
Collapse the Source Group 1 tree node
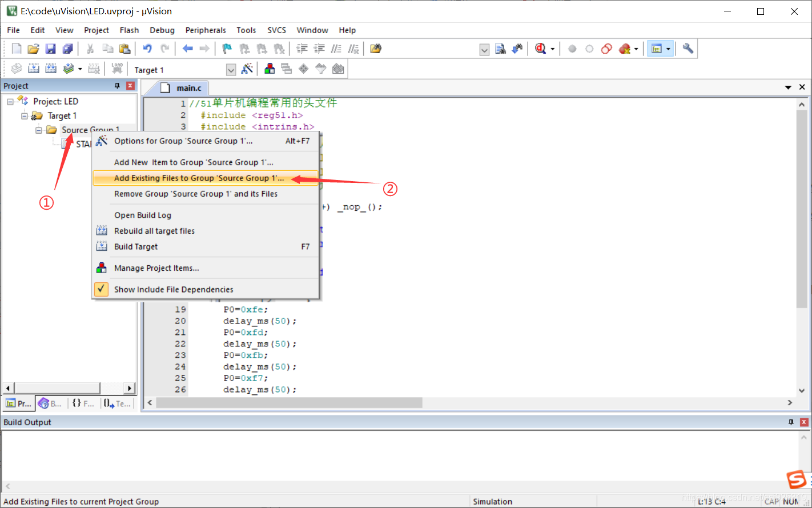38,130
